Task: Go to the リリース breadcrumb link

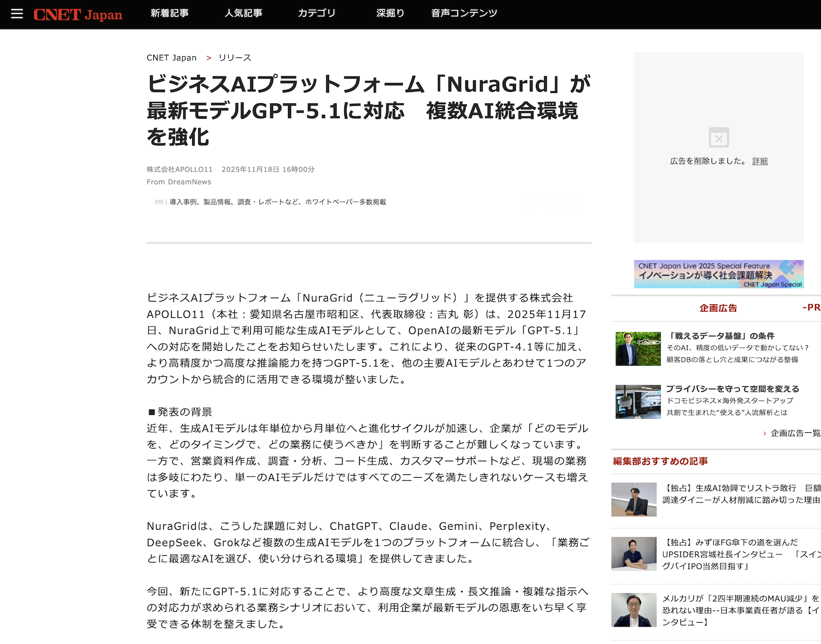Action: tap(235, 58)
